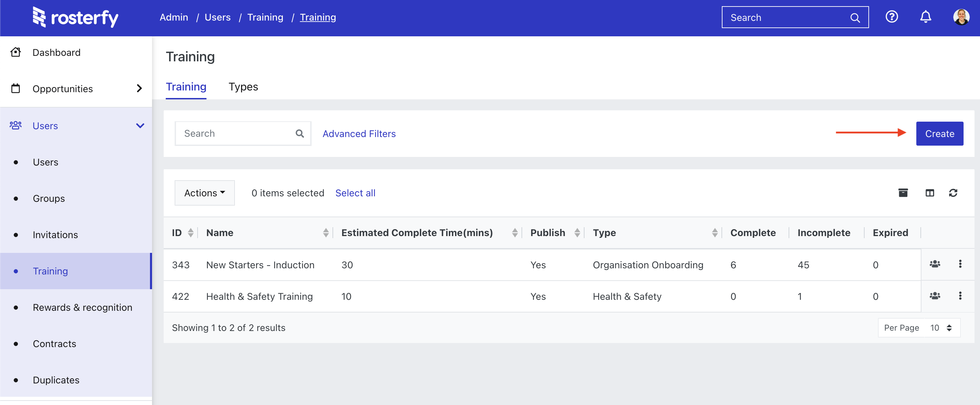
Task: Click Organisation Onboarding type cell
Action: click(648, 265)
